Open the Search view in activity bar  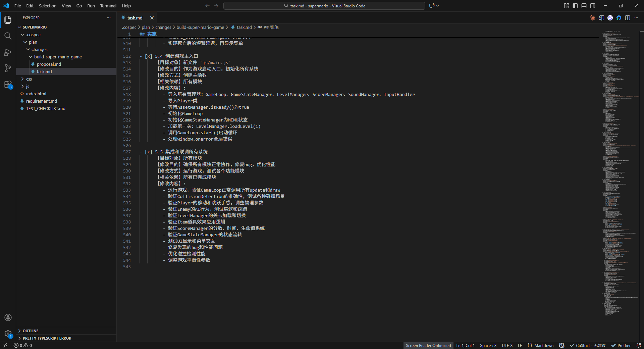[8, 36]
